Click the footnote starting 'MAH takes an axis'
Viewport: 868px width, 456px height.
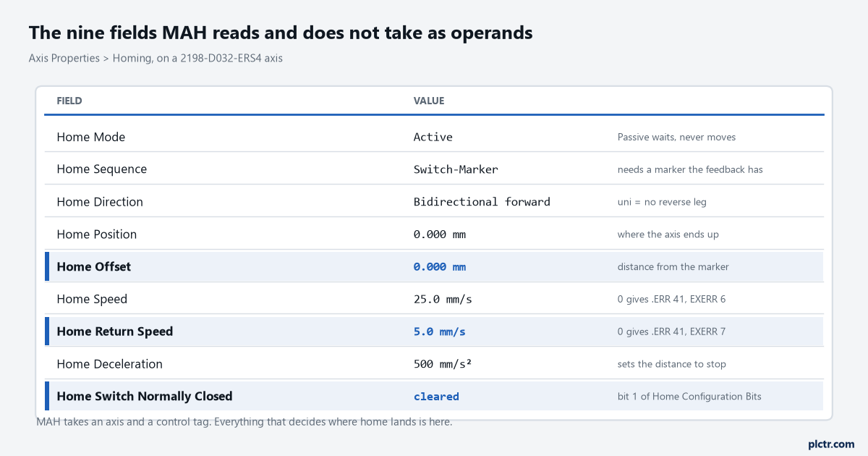tap(244, 422)
